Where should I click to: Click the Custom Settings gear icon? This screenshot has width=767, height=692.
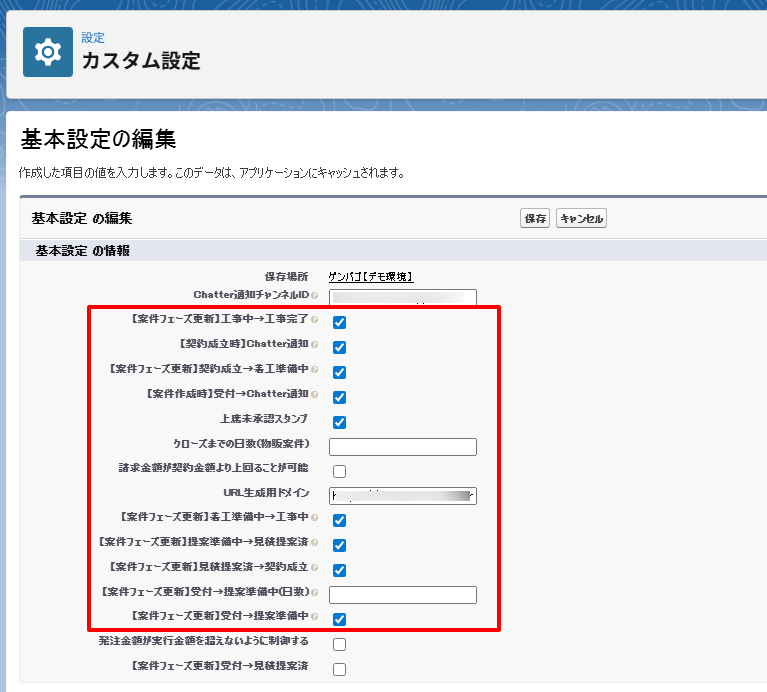[x=48, y=52]
